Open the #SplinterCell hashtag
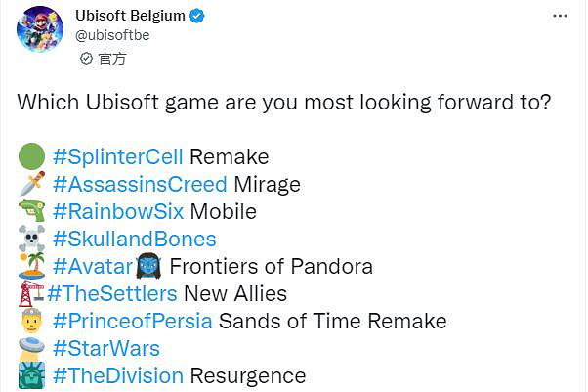Image resolution: width=588 pixels, height=392 pixels. coord(117,156)
